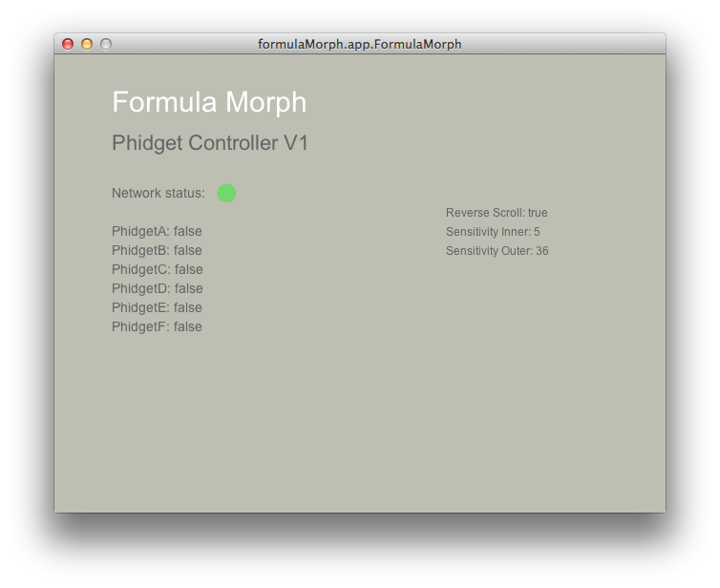This screenshot has width=720, height=588.
Task: Select the PhidgetA: false line
Action: tap(157, 231)
